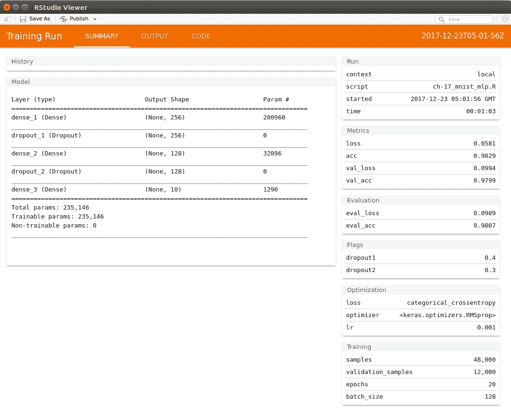Click the RStudio Viewer window title
This screenshot has height=420, width=511.
coord(61,8)
